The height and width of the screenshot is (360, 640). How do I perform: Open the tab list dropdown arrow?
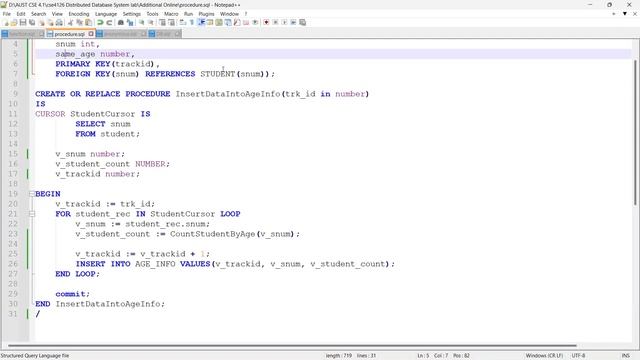(624, 14)
